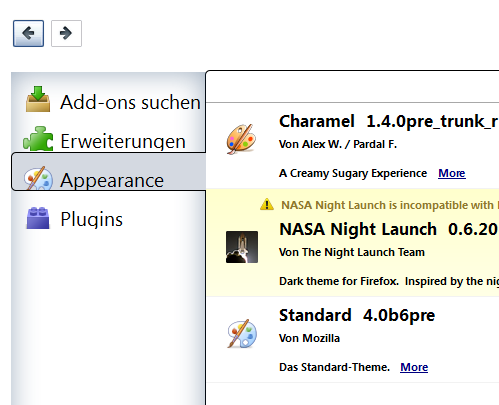The width and height of the screenshot is (499, 405).
Task: Click the blue lego brick Plugins icon
Action: coord(38,218)
